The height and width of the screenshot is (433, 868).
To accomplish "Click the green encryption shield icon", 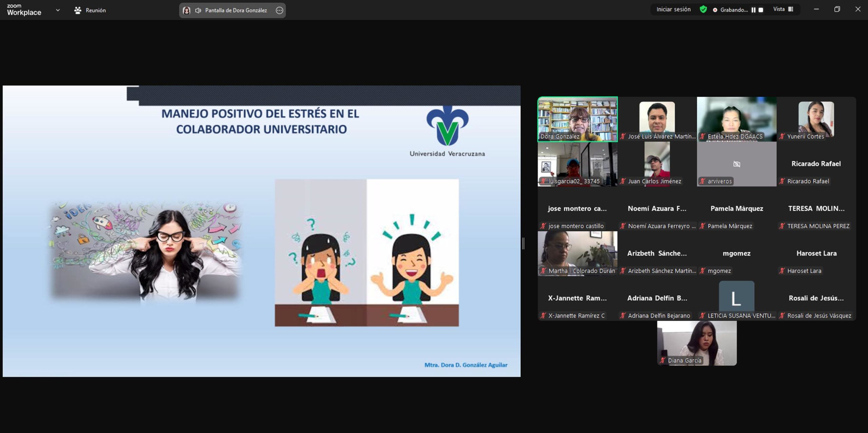I will [703, 10].
